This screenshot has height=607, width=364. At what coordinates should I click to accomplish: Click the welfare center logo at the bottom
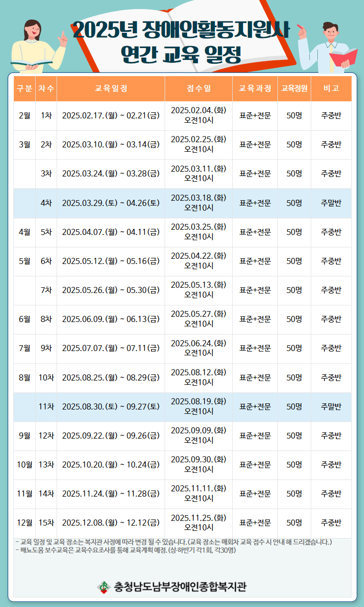pos(103,587)
